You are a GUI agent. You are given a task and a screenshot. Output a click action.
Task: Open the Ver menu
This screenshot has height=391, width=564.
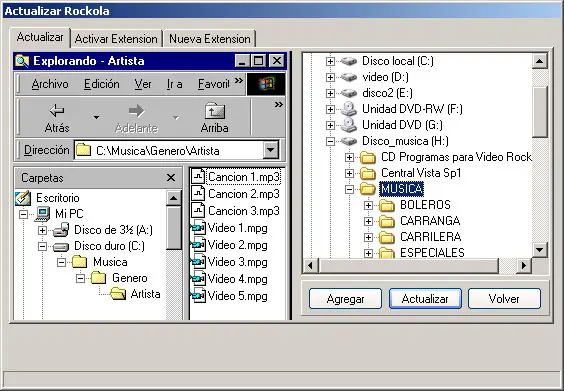click(143, 84)
